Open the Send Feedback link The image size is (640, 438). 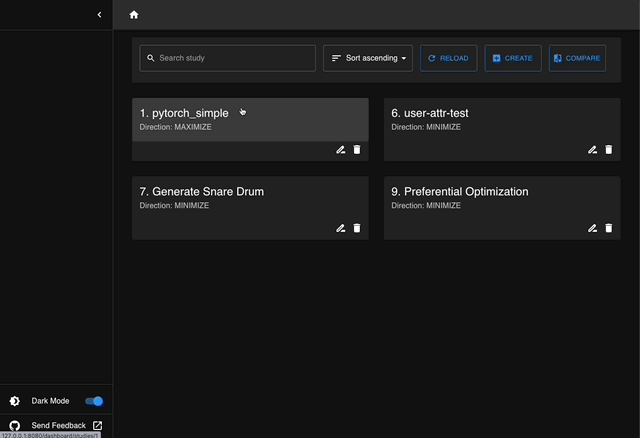pos(57,426)
